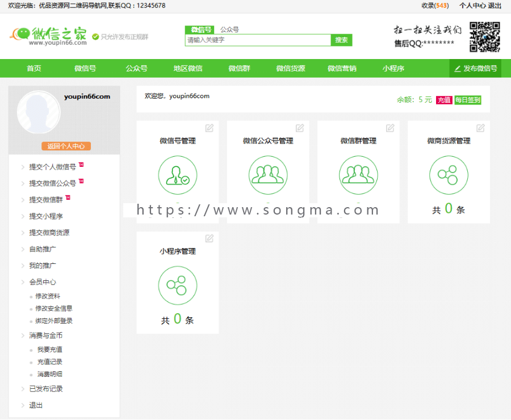Screen dimensions: 511x420
Task: Click 退出 at sidebar bottom
Action: (36, 405)
